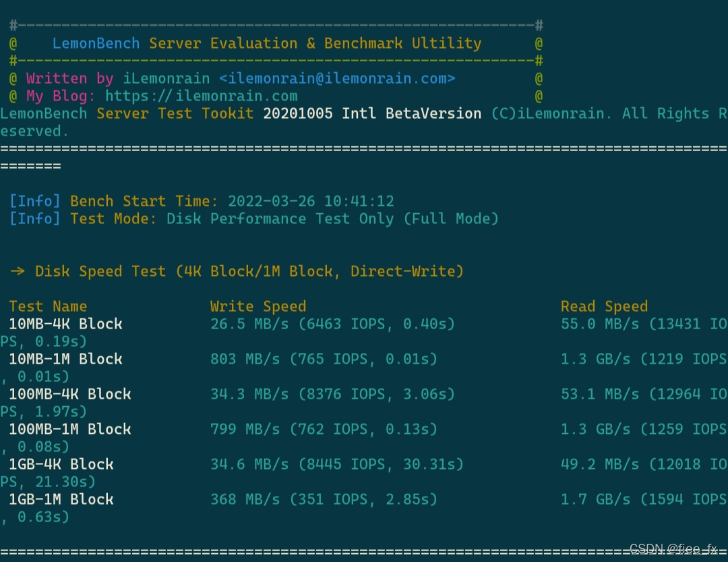Click write speed 368 MB/s (351 IOPS, 2.85s)
Image resolution: width=728 pixels, height=562 pixels.
click(324, 499)
